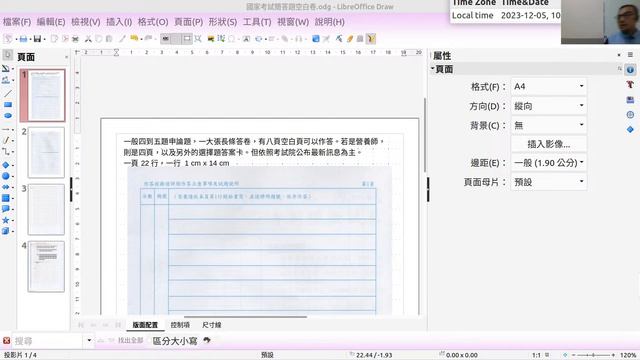Open the 格式(O) menu
Image resolution: width=640 pixels, height=360 pixels.
pos(153,22)
